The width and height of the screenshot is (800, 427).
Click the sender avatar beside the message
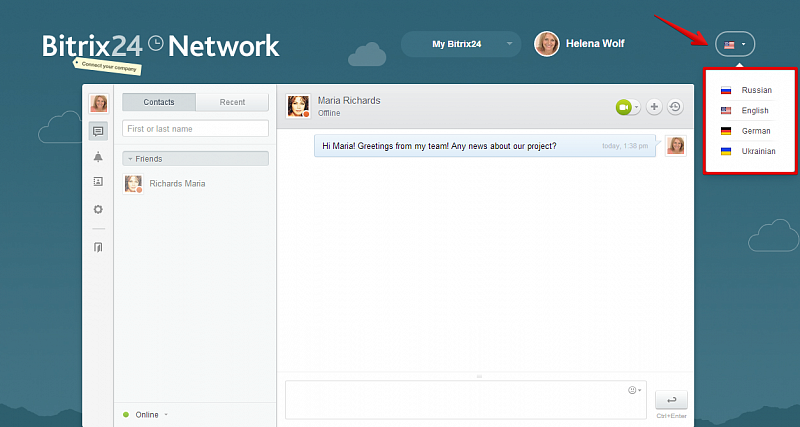(676, 145)
